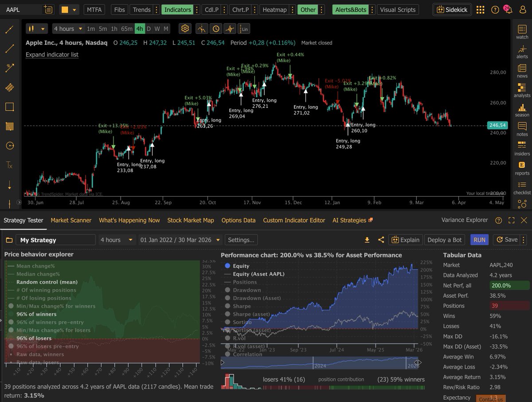The height and width of the screenshot is (402, 532).
Task: Open the insiders sidebar panel
Action: (522, 149)
